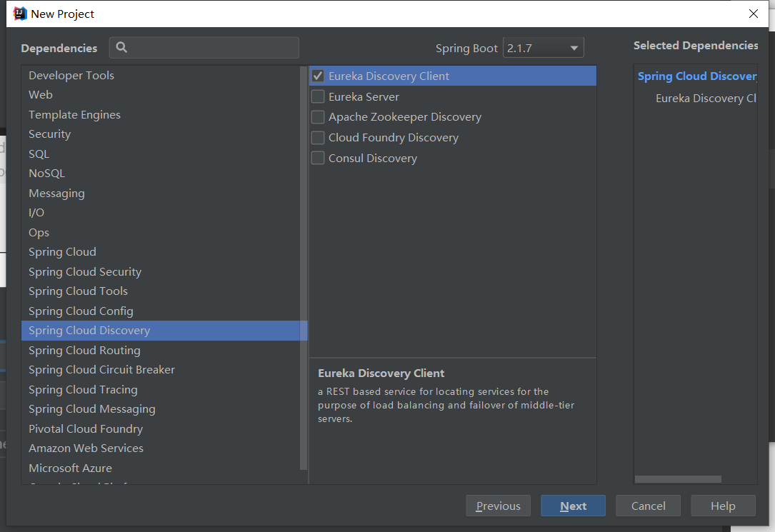775x532 pixels.
Task: Click the category list vertical scrollbar
Action: click(304, 268)
